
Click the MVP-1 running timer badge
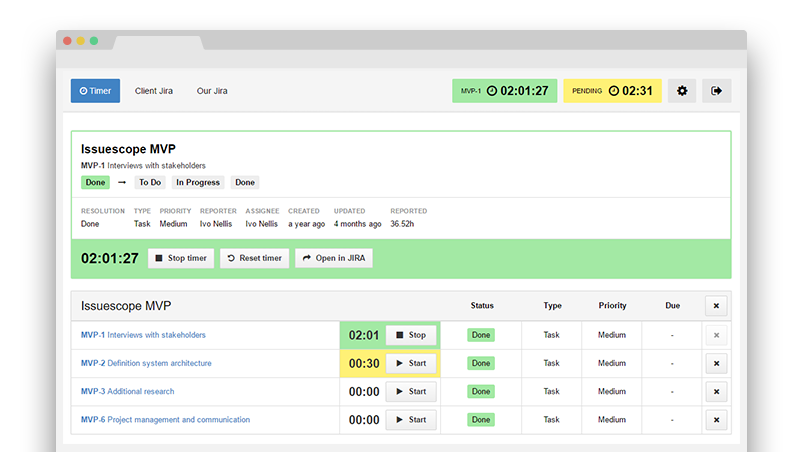coord(504,91)
